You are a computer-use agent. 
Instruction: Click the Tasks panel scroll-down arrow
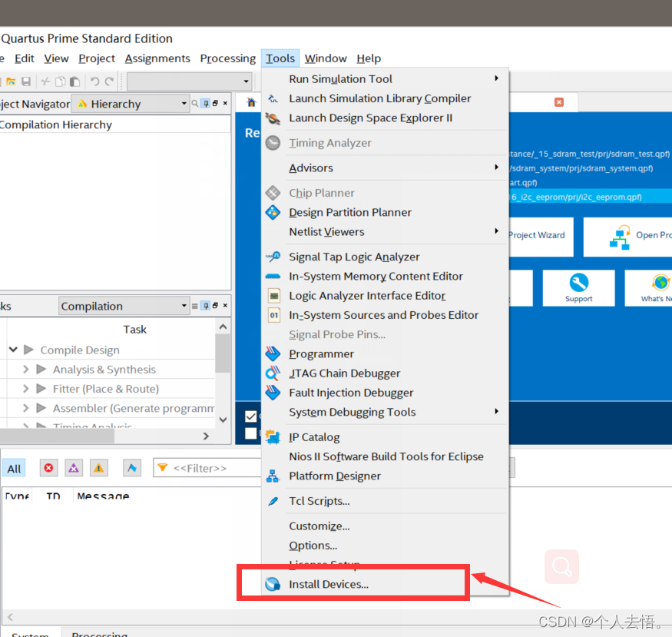(223, 420)
